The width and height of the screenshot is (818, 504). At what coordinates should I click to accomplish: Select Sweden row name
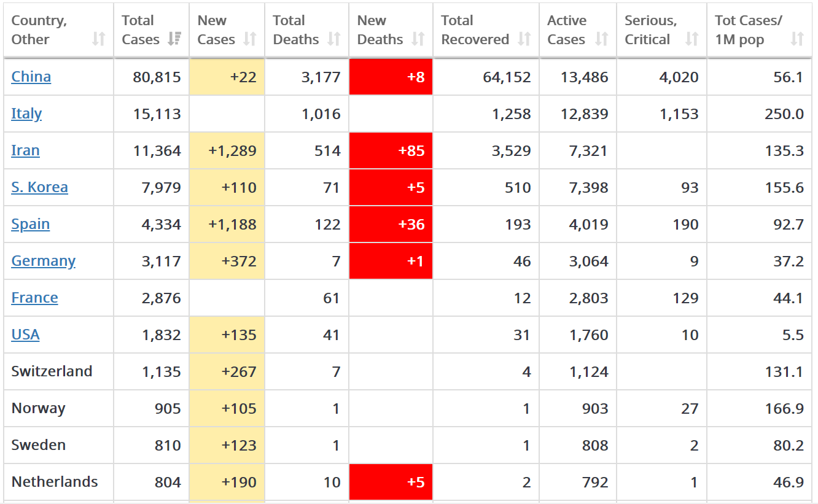click(38, 445)
